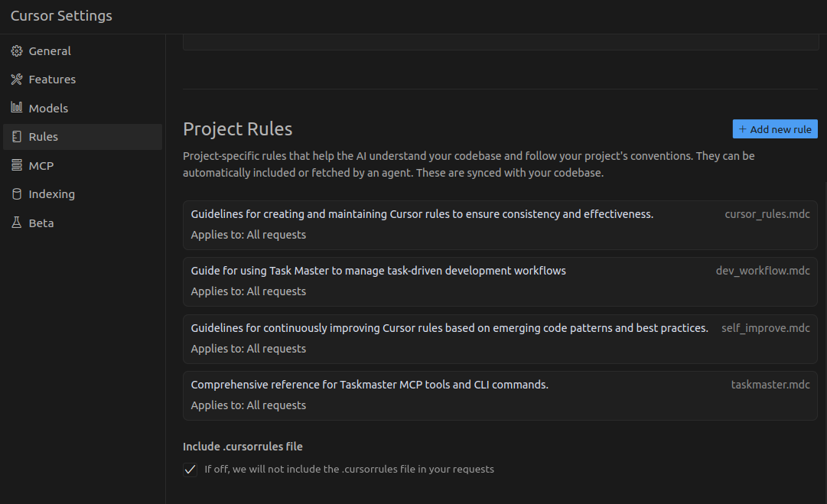Click 'Guidelines for creating and maintaining Cursor rules' text
Viewport: 827px width, 504px height.
click(422, 214)
